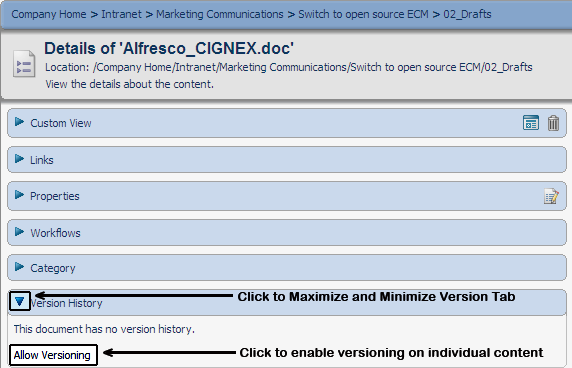
Task: Click the Properties panel title
Action: 55,196
